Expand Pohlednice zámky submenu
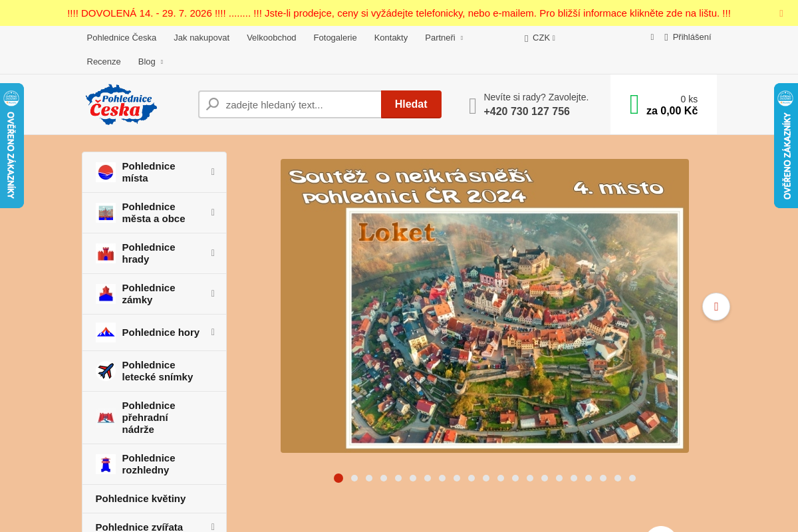798x532 pixels. [213, 293]
